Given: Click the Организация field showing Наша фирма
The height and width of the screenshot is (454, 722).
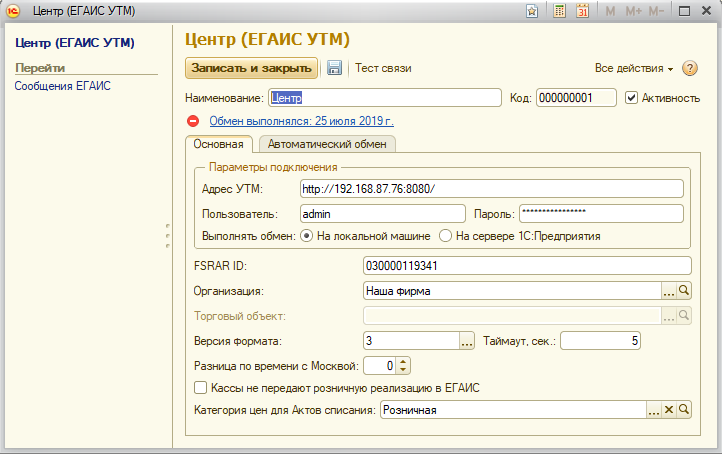Looking at the screenshot, I should tap(512, 291).
